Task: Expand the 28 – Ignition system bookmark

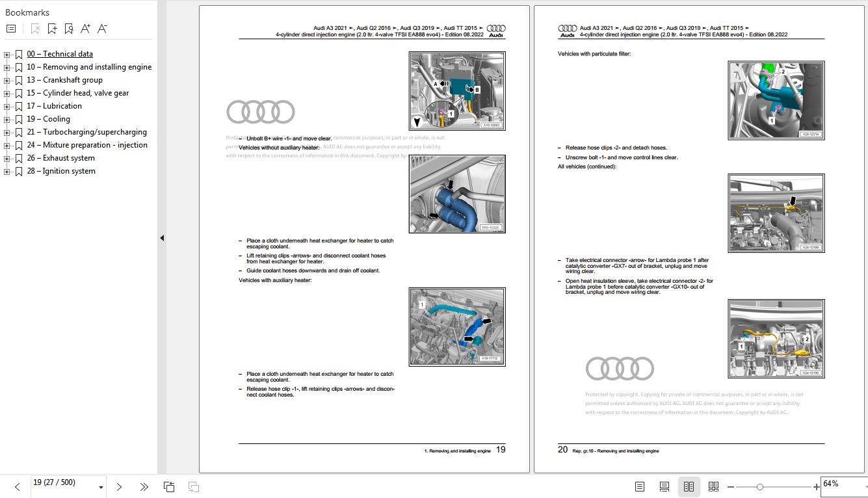Action: point(7,172)
